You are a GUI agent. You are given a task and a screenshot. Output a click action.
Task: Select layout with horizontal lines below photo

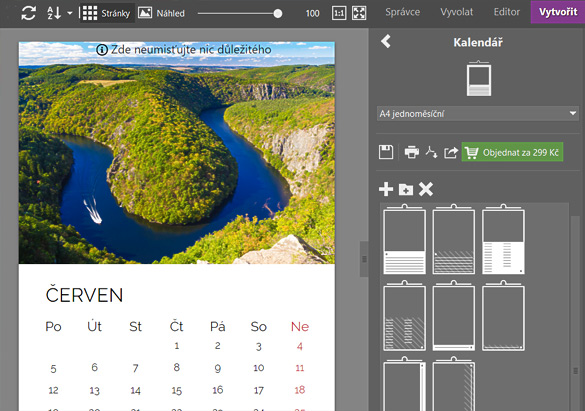404,239
